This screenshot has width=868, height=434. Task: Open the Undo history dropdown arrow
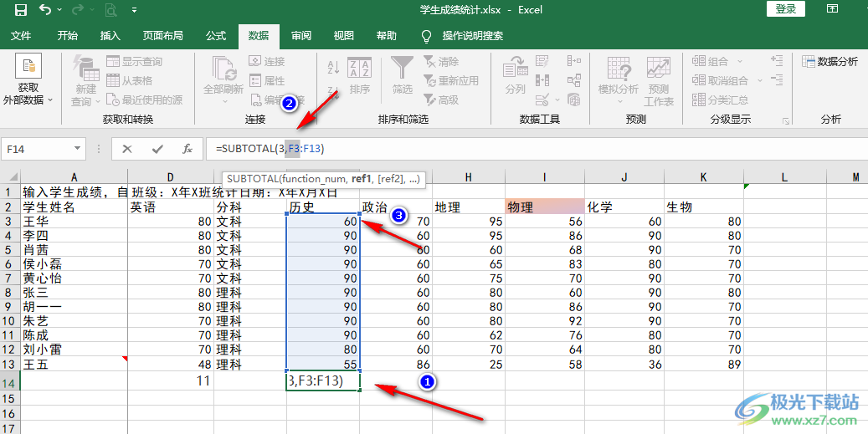[59, 10]
